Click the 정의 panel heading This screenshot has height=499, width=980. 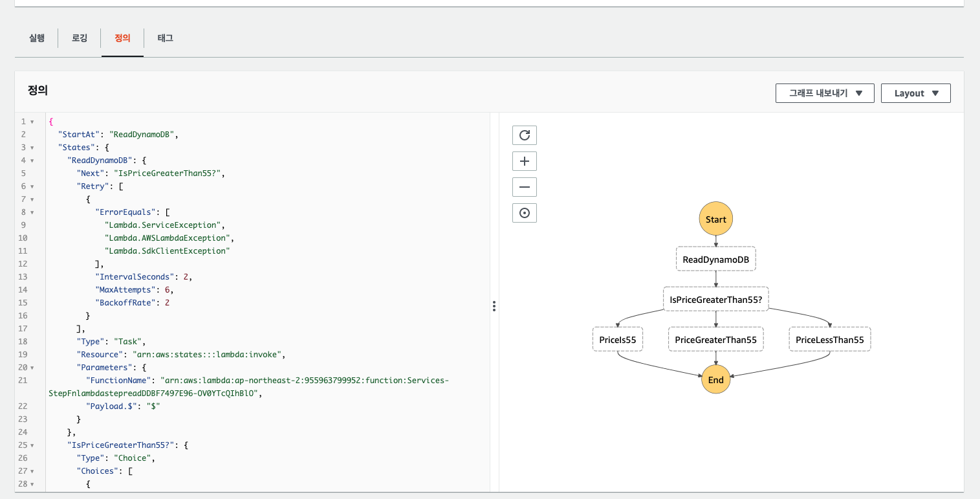pos(38,90)
